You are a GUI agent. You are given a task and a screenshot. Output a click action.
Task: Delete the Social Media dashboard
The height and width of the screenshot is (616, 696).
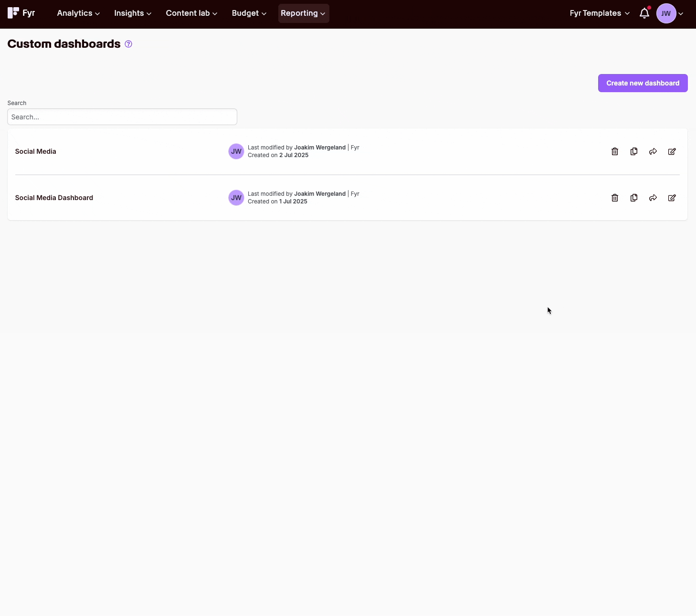click(615, 151)
